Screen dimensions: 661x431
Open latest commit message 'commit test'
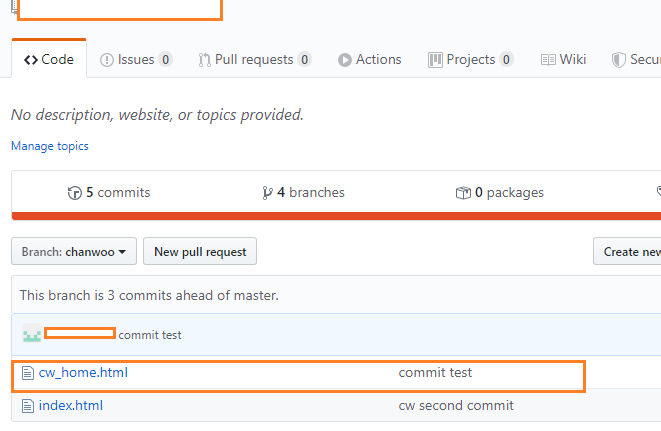coord(150,335)
